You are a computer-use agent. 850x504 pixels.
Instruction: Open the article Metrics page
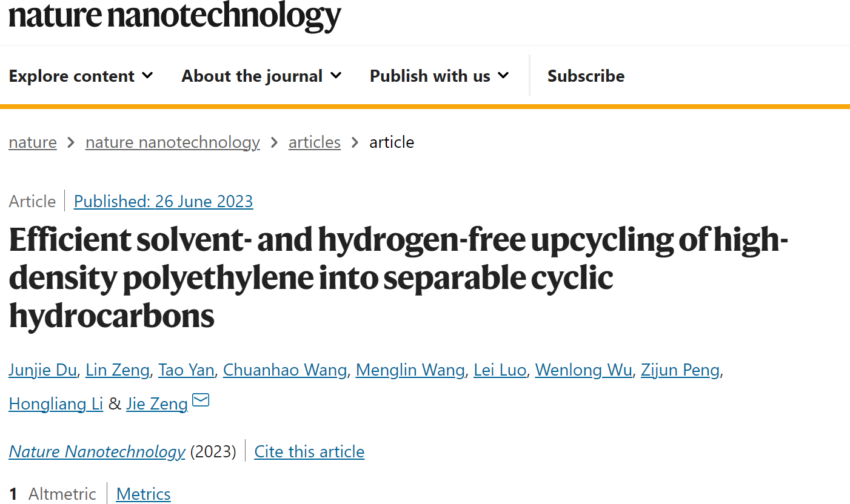coord(144,494)
